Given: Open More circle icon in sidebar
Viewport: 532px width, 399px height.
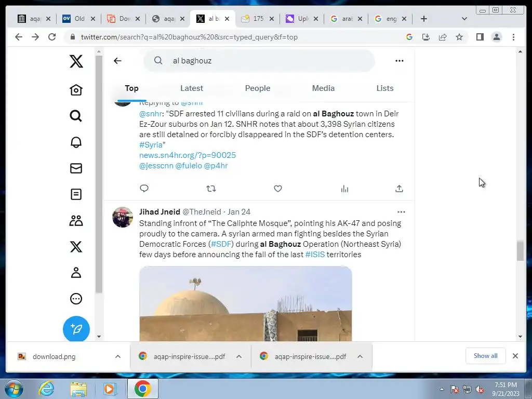Looking at the screenshot, I should pyautogui.click(x=76, y=299).
